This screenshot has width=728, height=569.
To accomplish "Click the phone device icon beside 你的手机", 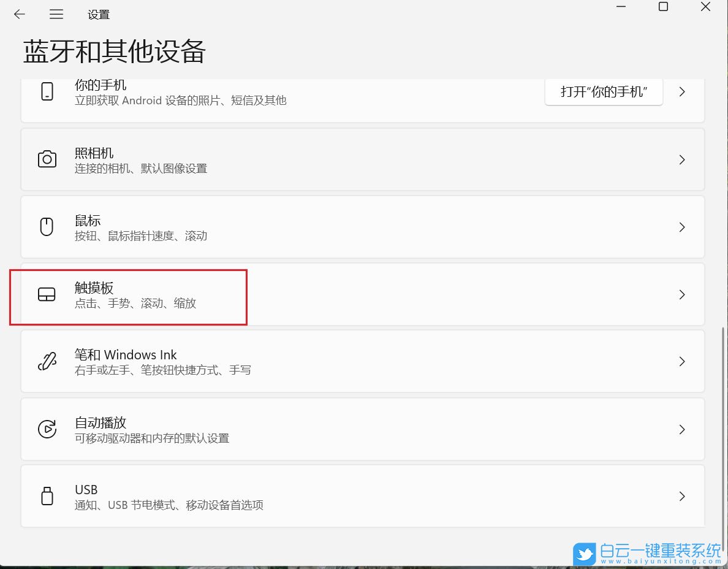I will [47, 91].
